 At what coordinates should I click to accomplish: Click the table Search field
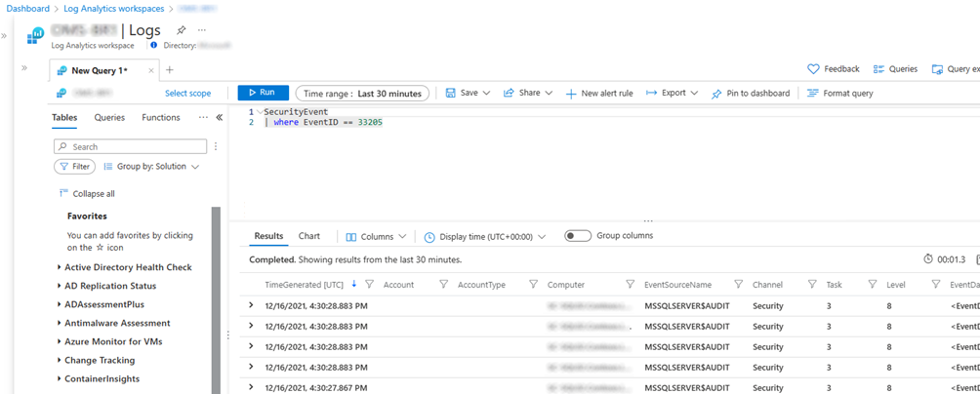pos(130,146)
